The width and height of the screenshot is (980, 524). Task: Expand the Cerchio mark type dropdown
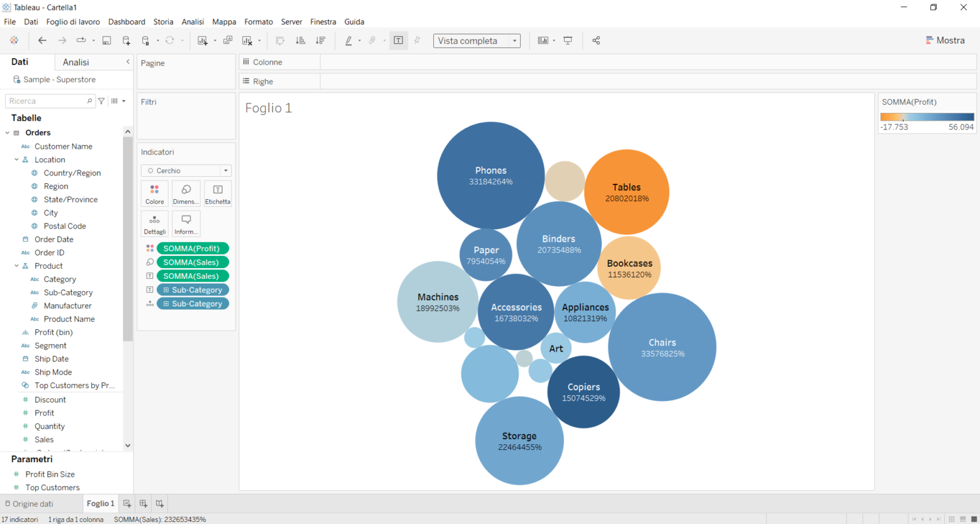point(226,170)
